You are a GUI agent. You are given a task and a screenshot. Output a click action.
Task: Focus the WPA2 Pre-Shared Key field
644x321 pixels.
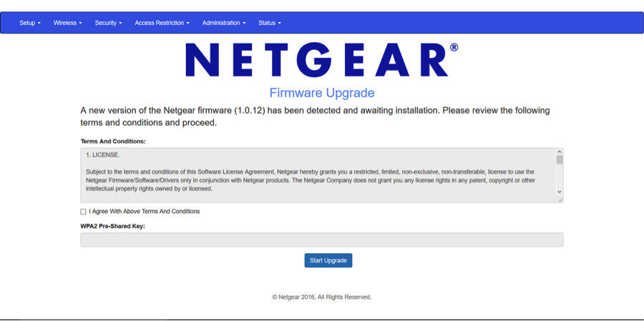coord(321,239)
